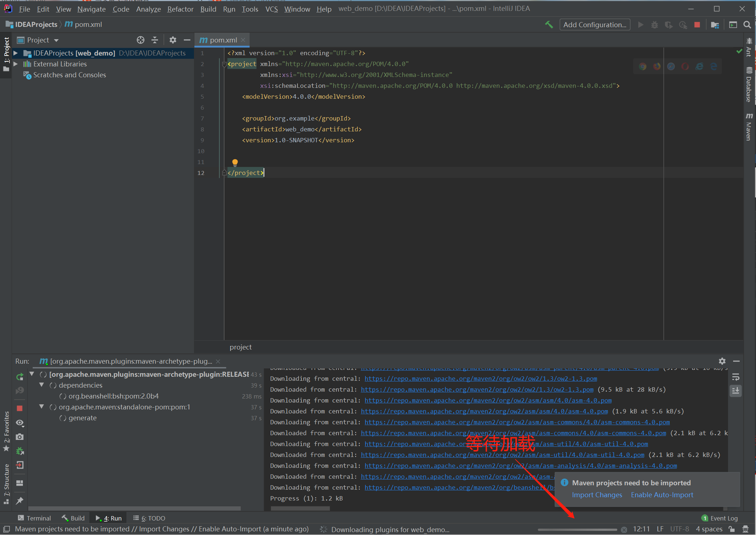Viewport: 756px width, 535px height.
Task: Click the green Rerun icon in Run panel
Action: [x=20, y=377]
